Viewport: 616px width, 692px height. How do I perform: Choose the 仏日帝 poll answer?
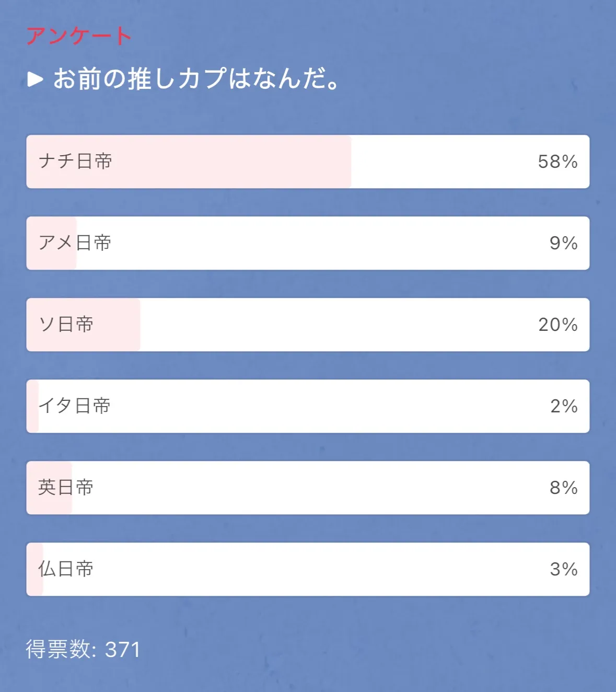coord(66,569)
